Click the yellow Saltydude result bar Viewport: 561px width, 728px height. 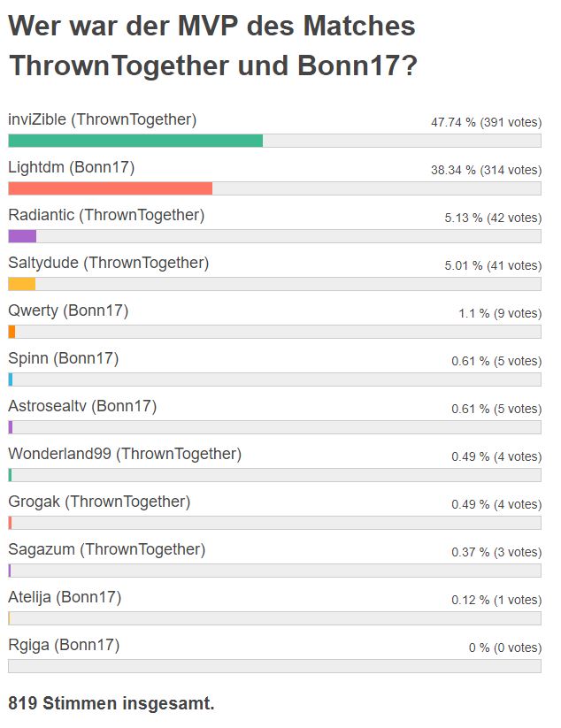coord(22,284)
